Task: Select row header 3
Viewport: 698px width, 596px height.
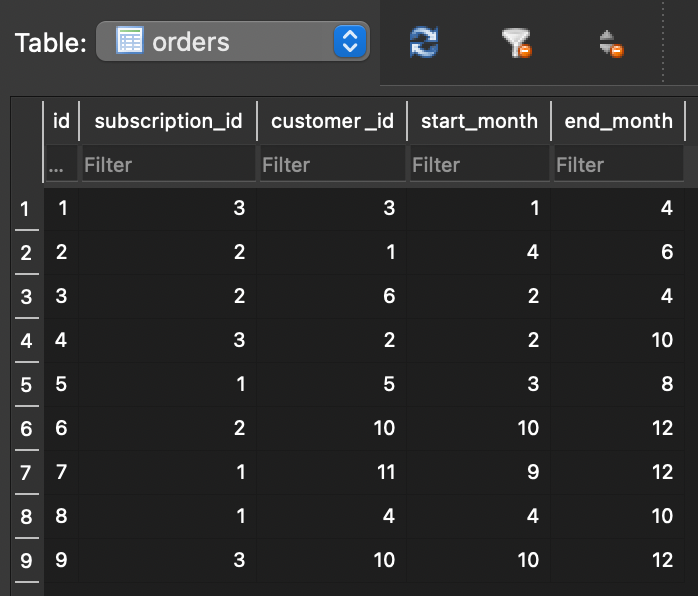Action: click(26, 297)
